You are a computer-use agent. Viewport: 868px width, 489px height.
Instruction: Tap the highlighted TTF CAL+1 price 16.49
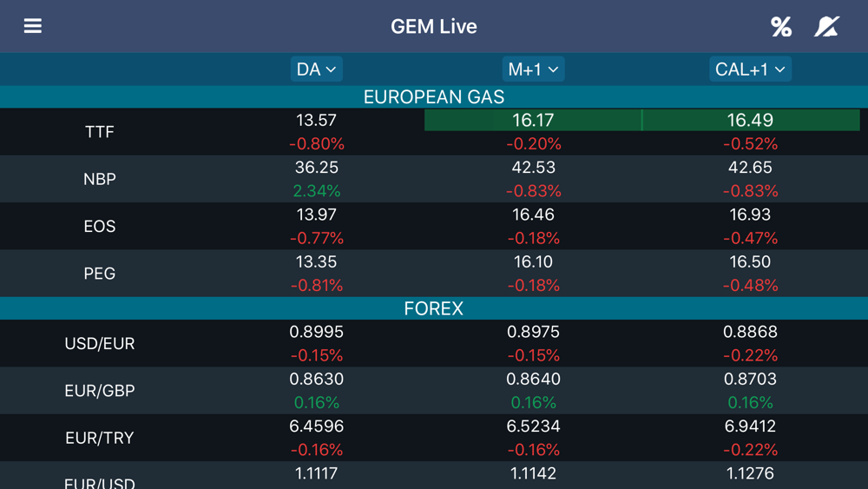(751, 120)
